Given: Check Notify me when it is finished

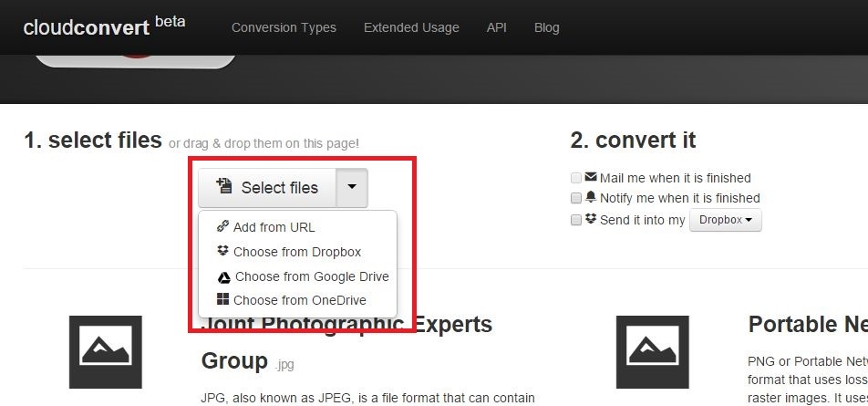Looking at the screenshot, I should (575, 198).
